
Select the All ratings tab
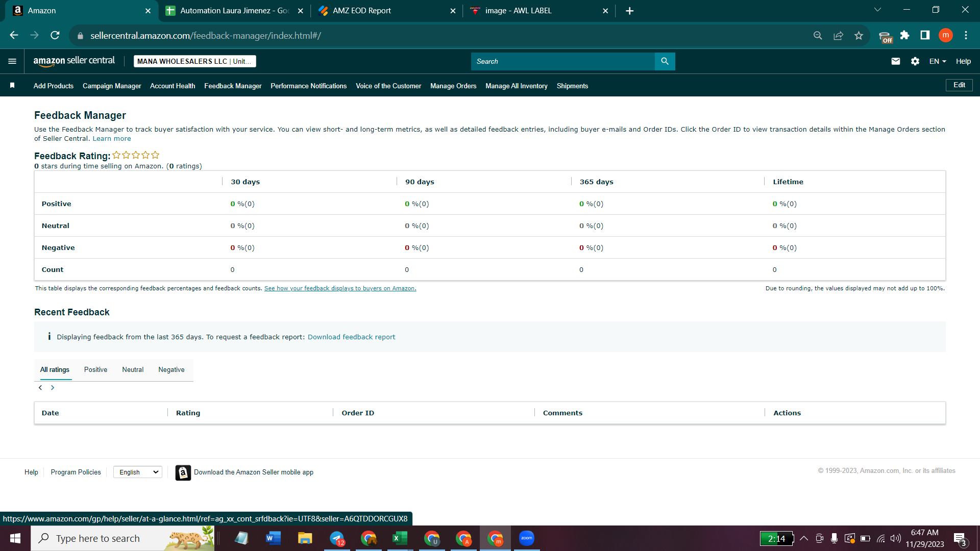tap(55, 370)
